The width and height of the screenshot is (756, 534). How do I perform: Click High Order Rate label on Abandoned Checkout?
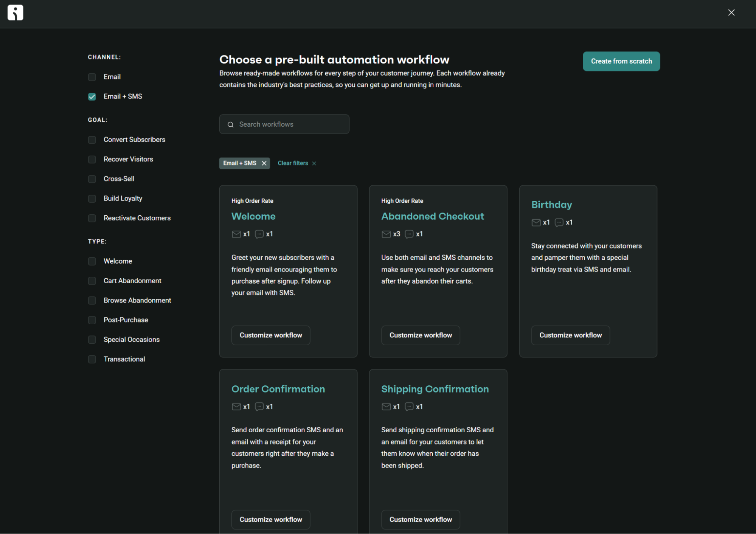pos(402,201)
